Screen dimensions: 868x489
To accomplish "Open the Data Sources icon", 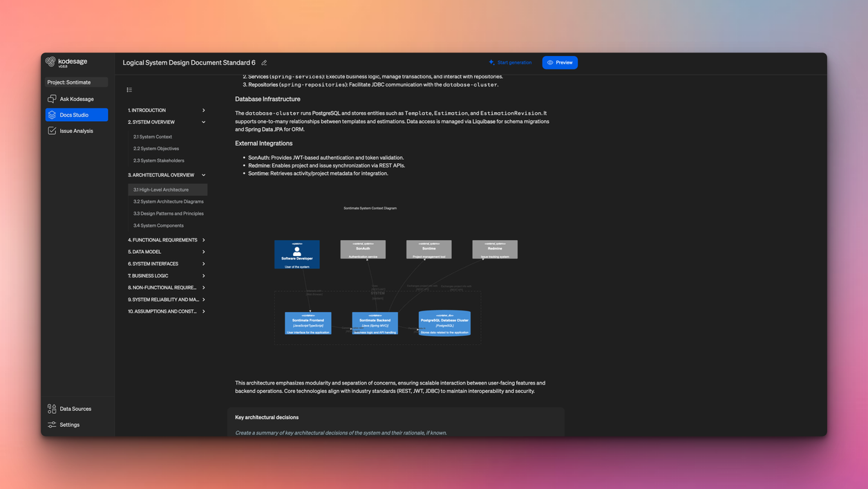I will click(51, 408).
